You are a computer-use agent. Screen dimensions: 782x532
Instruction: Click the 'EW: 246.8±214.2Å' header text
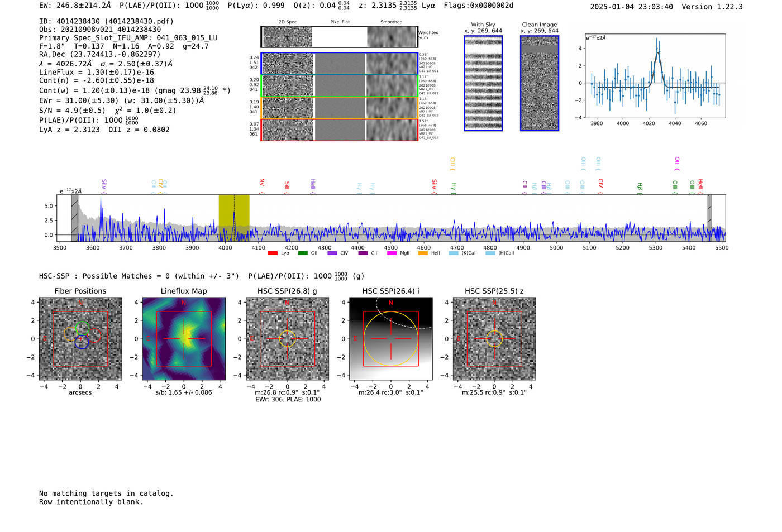(x=75, y=6)
